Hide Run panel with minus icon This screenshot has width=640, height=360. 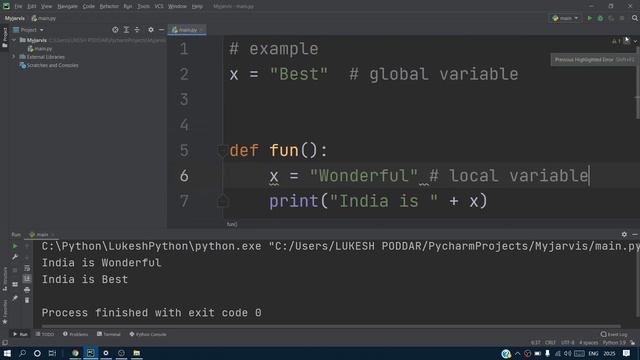pyautogui.click(x=635, y=235)
